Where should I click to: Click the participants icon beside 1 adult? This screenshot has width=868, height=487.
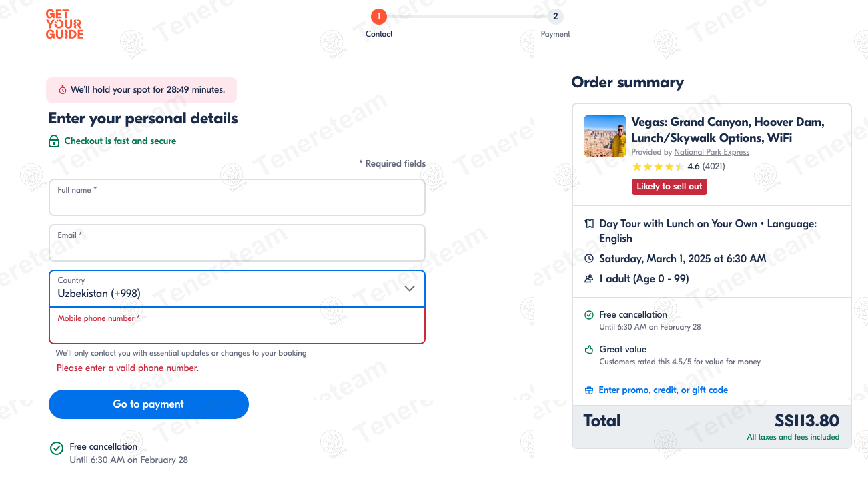[x=589, y=279]
